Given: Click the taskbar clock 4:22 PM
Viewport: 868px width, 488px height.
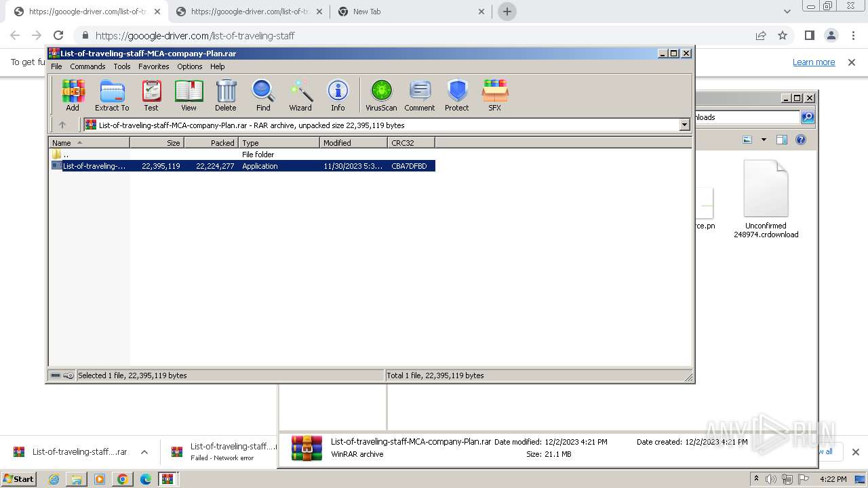Looking at the screenshot, I should click(x=833, y=479).
